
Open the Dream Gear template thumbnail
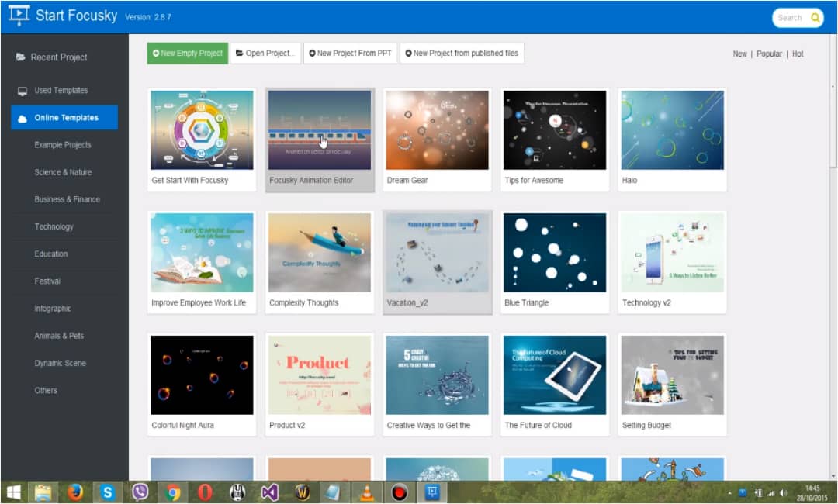click(437, 129)
